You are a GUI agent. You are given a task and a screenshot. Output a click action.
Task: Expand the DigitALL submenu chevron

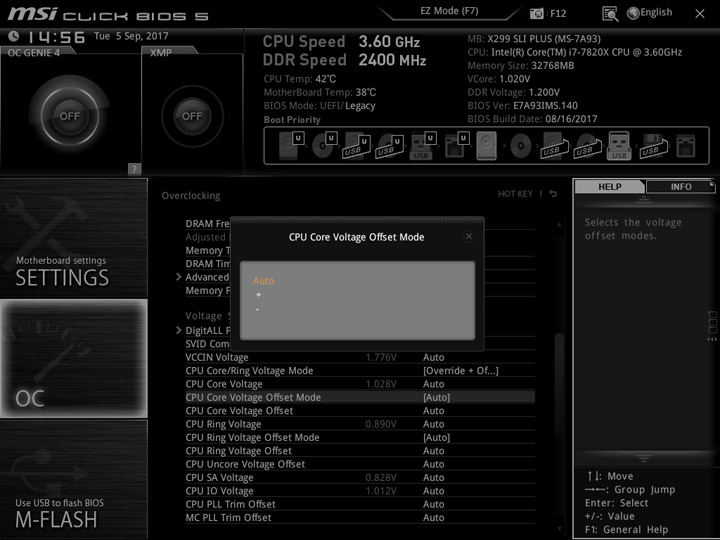pyautogui.click(x=179, y=330)
